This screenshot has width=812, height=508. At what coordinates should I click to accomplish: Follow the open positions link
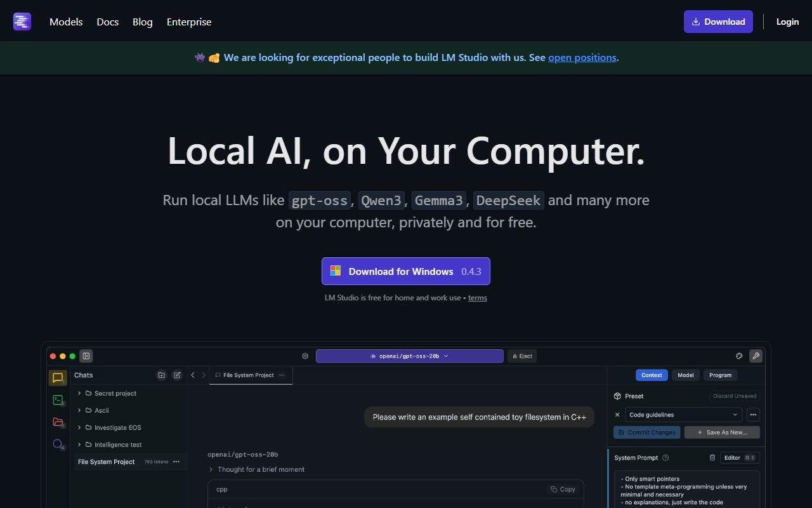(582, 57)
